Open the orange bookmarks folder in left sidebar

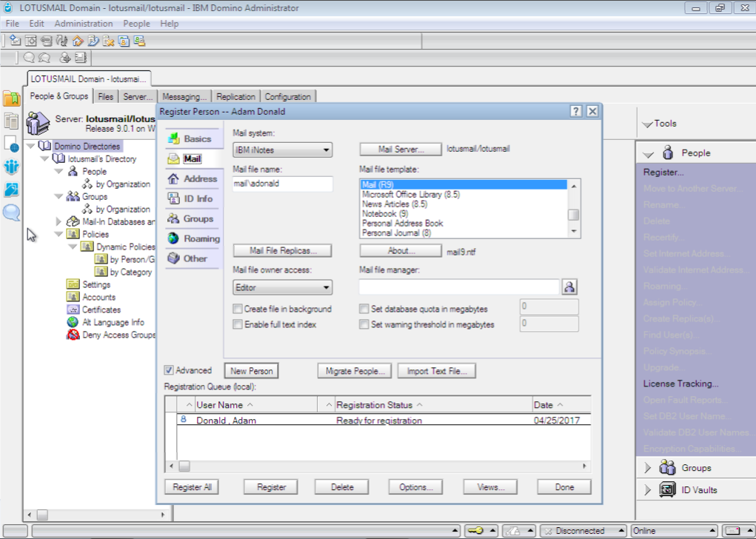12,98
